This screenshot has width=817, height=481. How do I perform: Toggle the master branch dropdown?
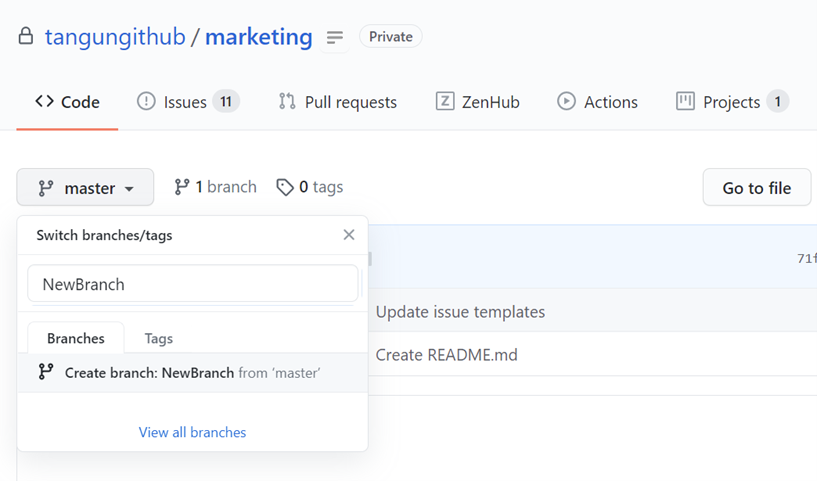pyautogui.click(x=85, y=188)
